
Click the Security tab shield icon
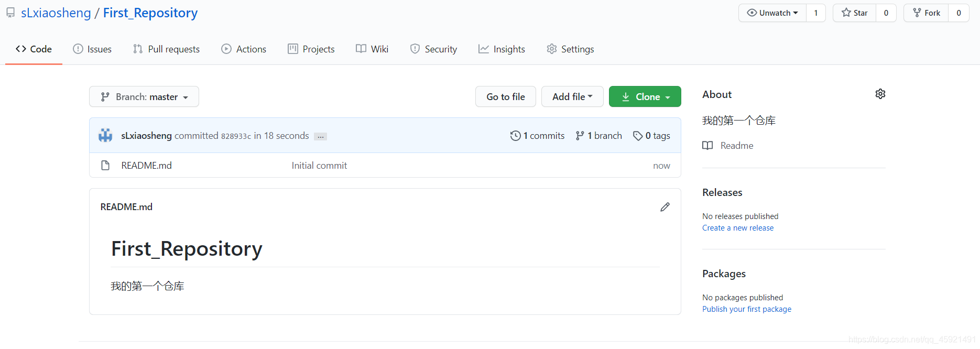click(x=415, y=49)
